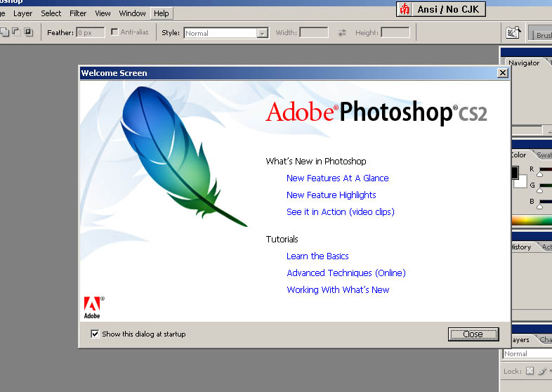Click the black foreground color swatch
The image size is (552, 392).
pyautogui.click(x=515, y=173)
